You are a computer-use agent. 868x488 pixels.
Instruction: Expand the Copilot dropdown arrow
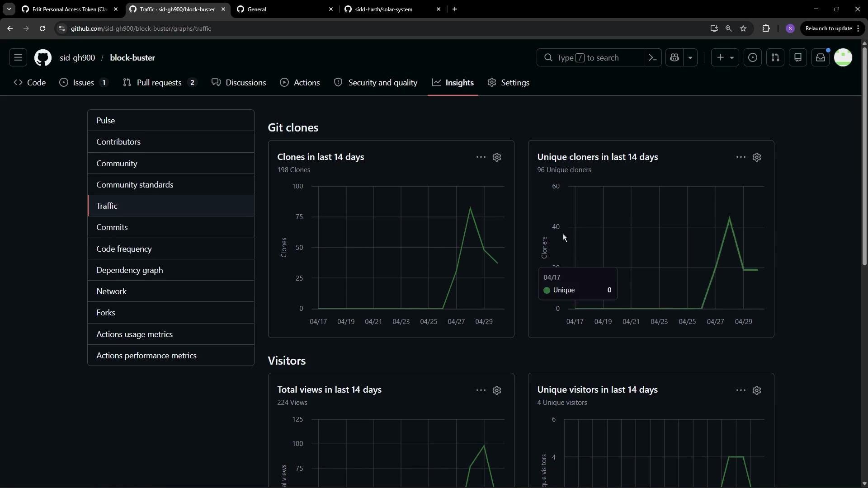point(690,58)
